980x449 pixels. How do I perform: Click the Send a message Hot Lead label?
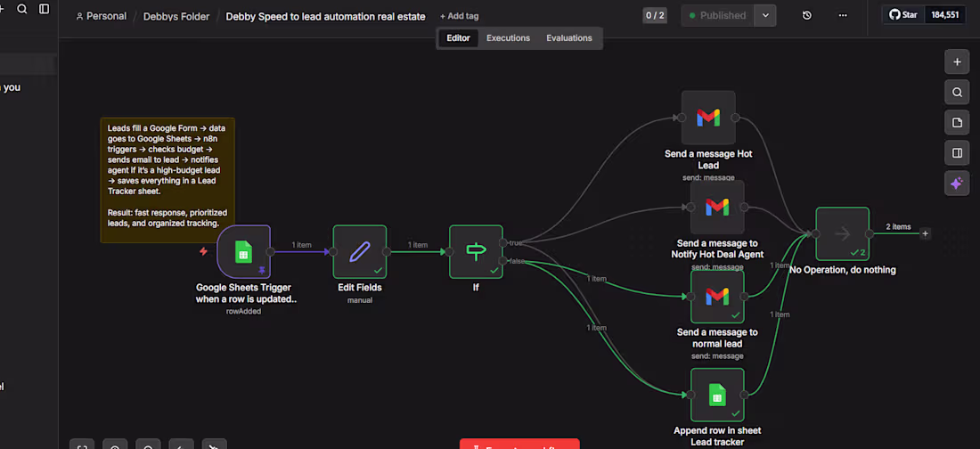point(708,159)
